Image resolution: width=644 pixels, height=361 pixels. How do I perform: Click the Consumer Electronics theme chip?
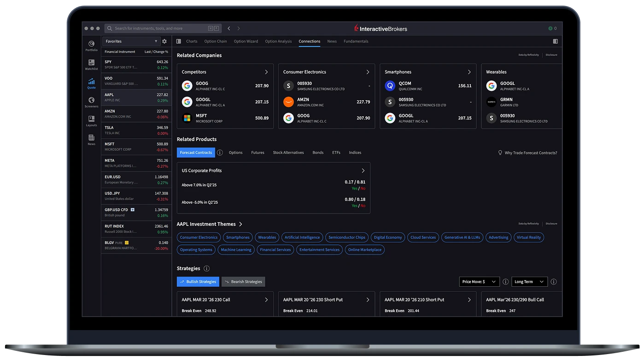coord(199,237)
